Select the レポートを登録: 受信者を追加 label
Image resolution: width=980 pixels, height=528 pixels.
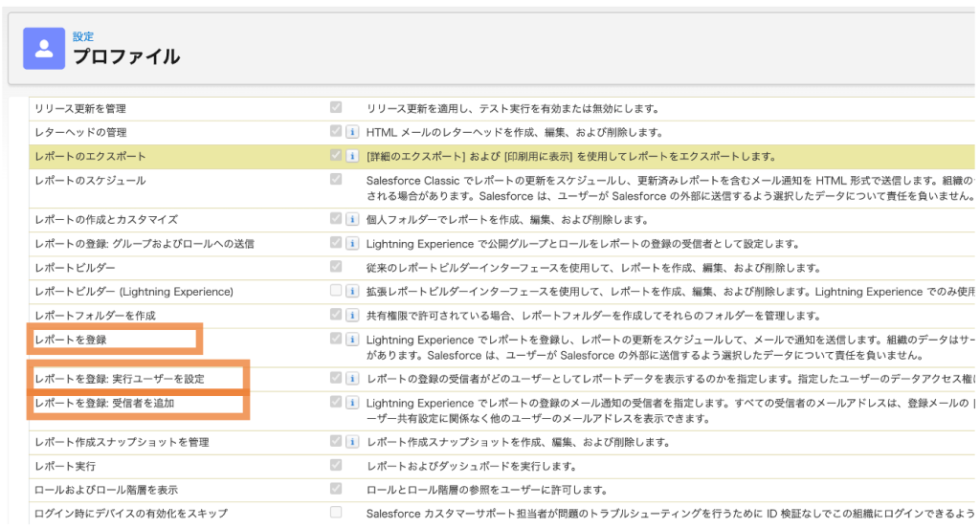(104, 403)
